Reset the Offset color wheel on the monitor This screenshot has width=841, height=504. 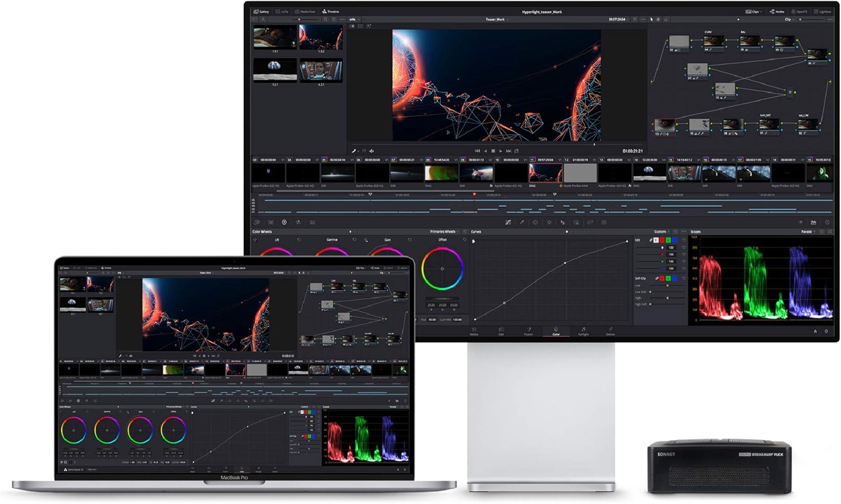click(464, 240)
